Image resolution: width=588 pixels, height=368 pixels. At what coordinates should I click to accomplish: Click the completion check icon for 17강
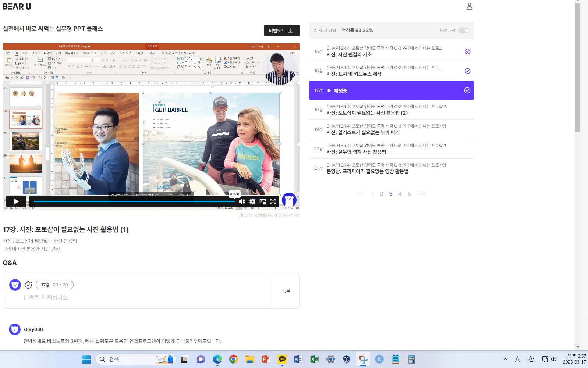pyautogui.click(x=467, y=90)
